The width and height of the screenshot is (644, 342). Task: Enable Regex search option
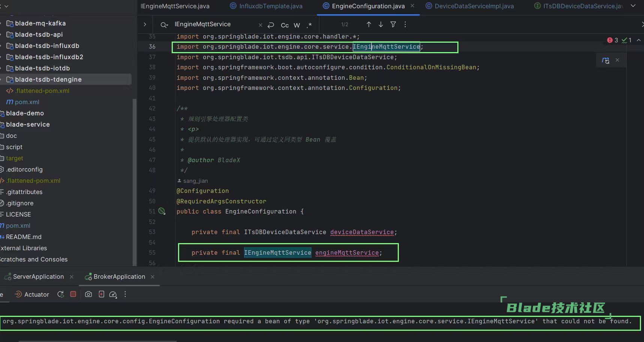coord(309,25)
